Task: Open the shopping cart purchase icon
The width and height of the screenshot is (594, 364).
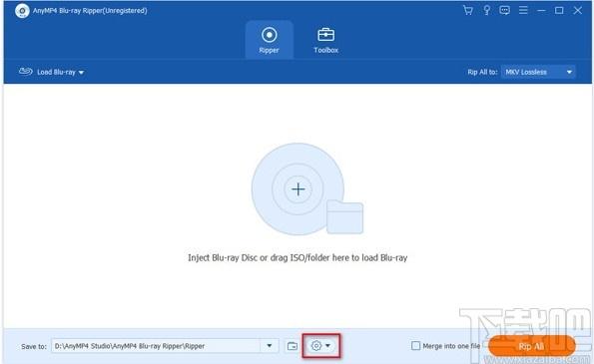Action: click(x=468, y=10)
